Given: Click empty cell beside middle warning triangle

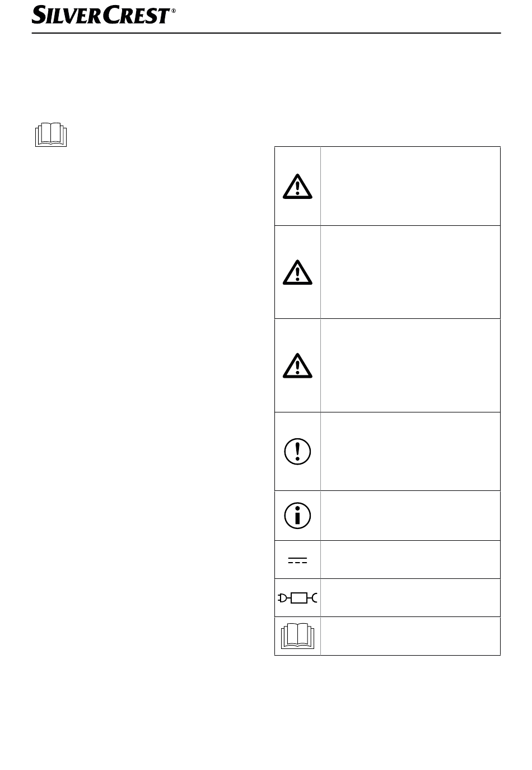Looking at the screenshot, I should [410, 272].
